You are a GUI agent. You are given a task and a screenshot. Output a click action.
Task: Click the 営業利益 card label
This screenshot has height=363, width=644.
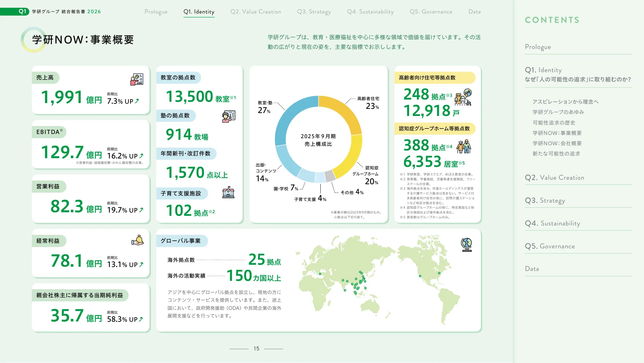click(x=49, y=186)
